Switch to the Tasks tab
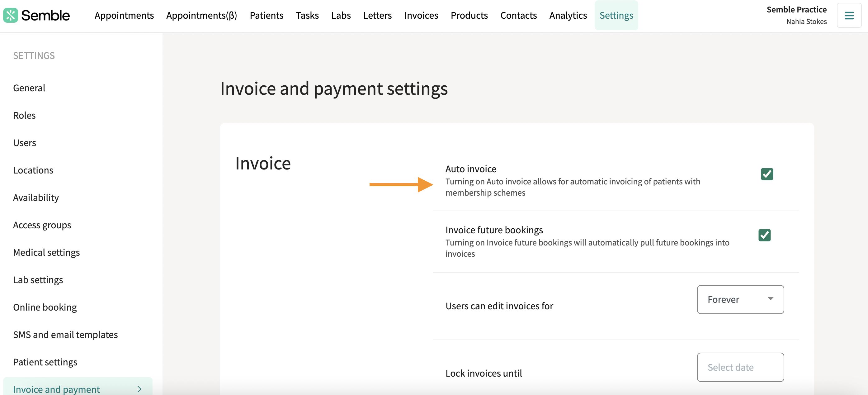Screen dimensions: 868x395 (307, 16)
